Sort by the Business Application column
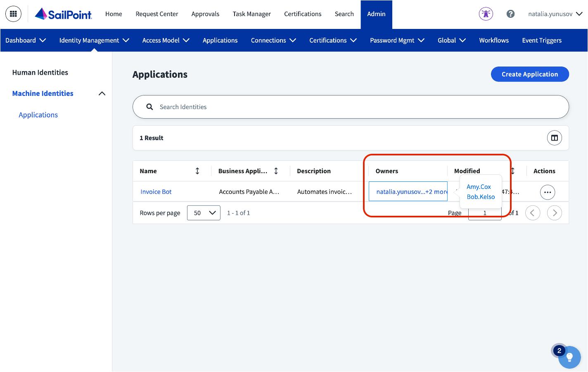The width and height of the screenshot is (588, 372). click(276, 171)
